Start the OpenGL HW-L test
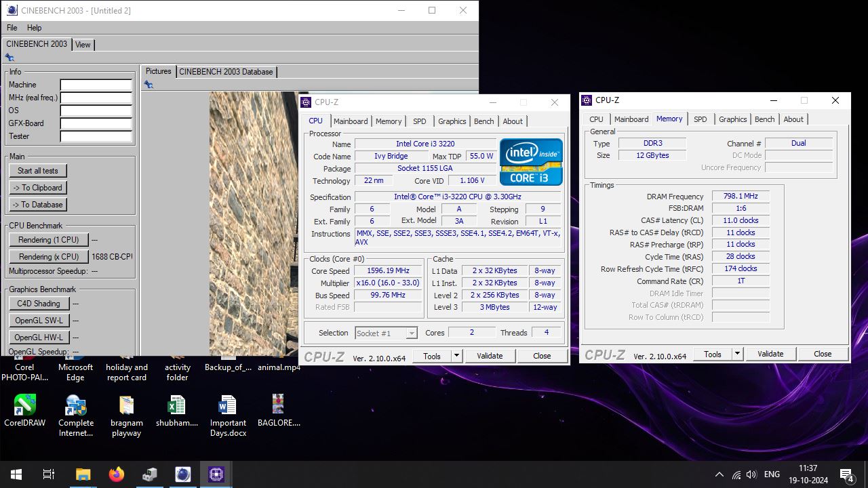868x488 pixels. pos(39,338)
